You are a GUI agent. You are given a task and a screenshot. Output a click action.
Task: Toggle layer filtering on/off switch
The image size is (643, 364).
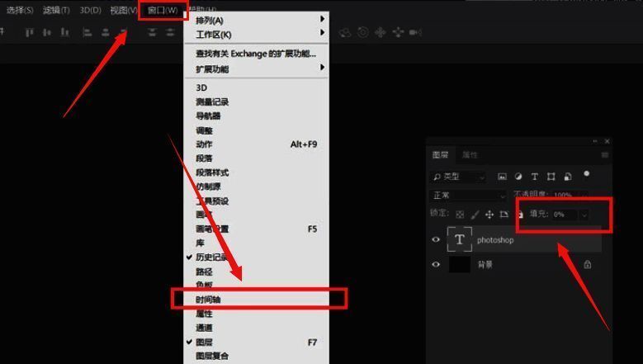586,174
